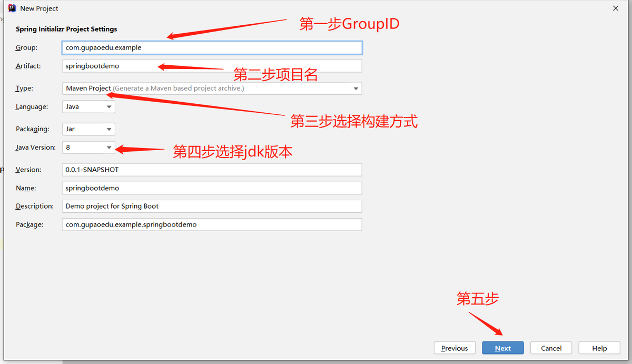Image resolution: width=632 pixels, height=364 pixels.
Task: Open the Java Version dropdown
Action: (x=88, y=147)
